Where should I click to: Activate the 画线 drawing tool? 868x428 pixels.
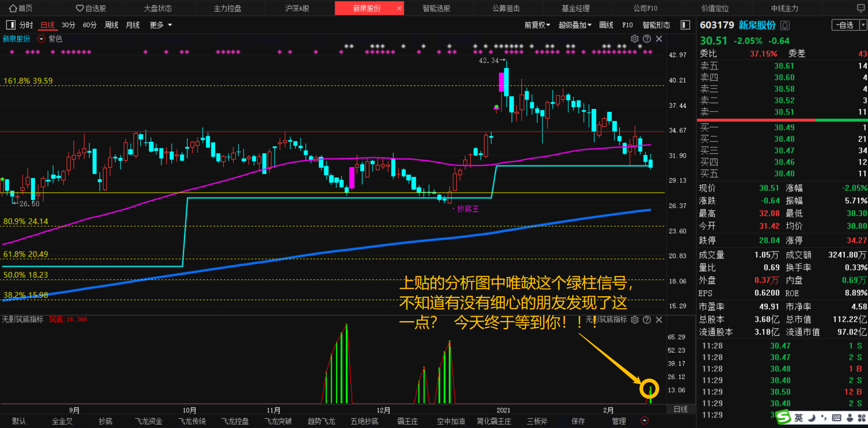click(x=606, y=25)
